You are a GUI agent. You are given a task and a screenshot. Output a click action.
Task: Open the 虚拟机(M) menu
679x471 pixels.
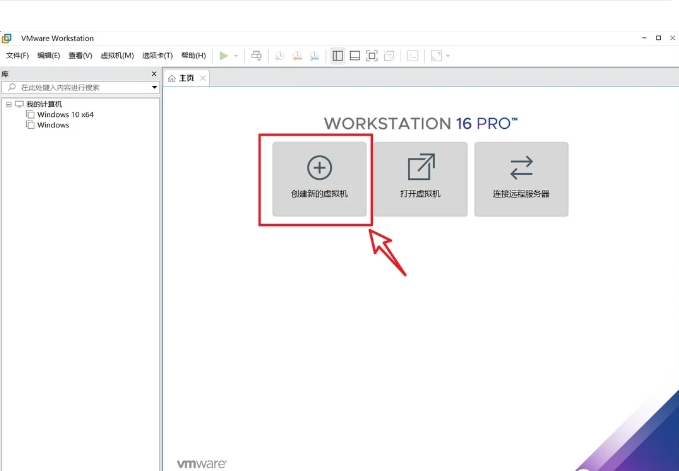click(117, 56)
